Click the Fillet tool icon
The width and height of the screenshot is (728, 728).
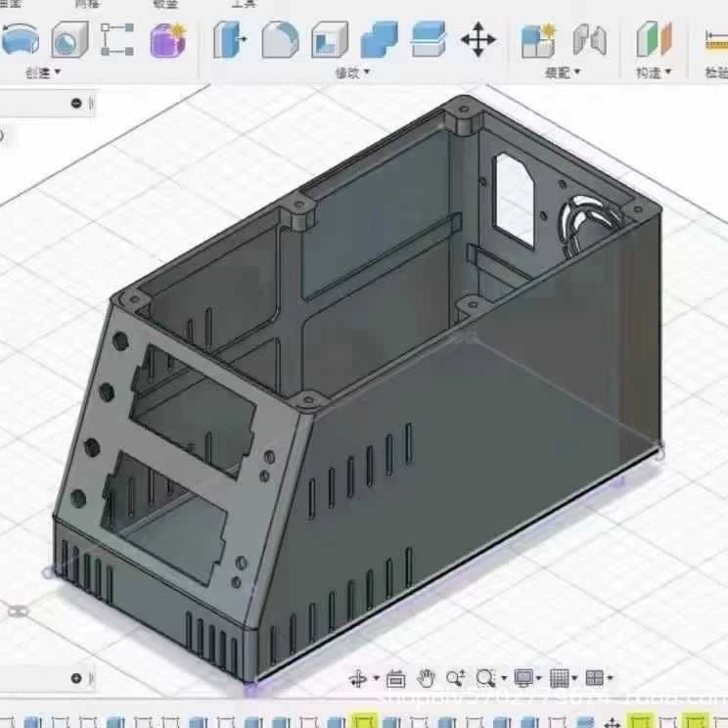click(281, 40)
